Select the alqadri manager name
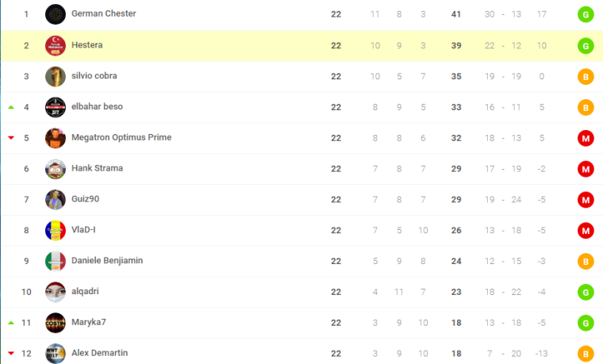603x364 pixels. (x=85, y=291)
